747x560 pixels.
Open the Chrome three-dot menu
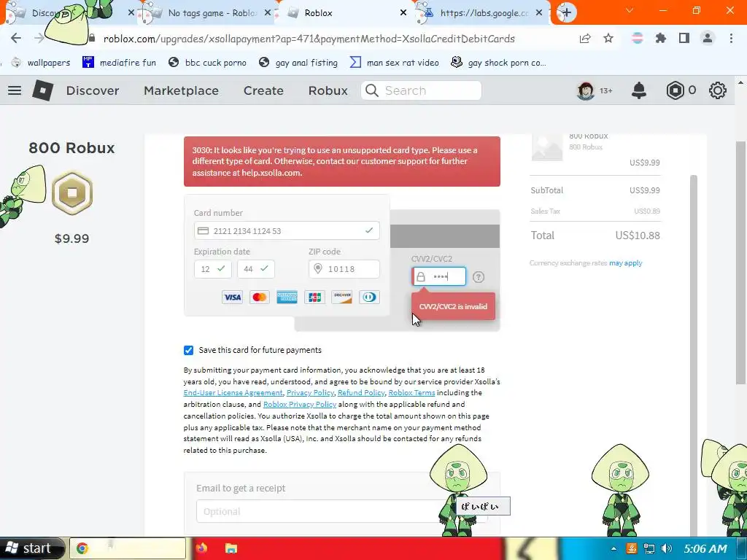[731, 38]
